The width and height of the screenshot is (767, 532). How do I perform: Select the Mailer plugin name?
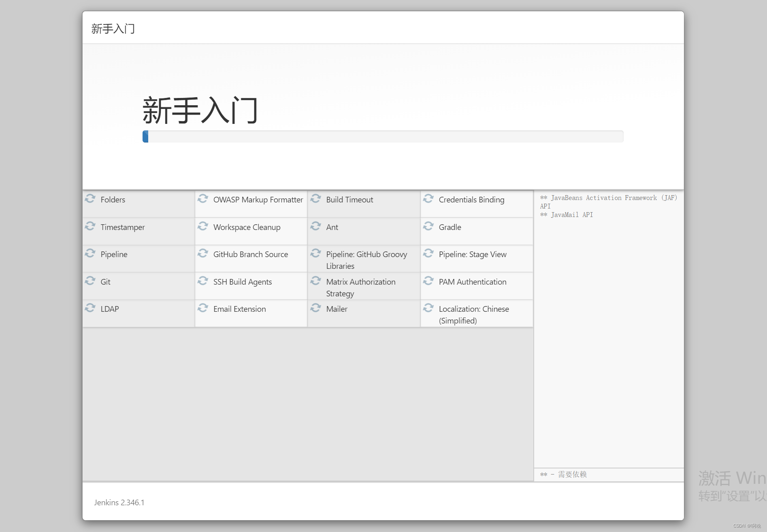(337, 309)
